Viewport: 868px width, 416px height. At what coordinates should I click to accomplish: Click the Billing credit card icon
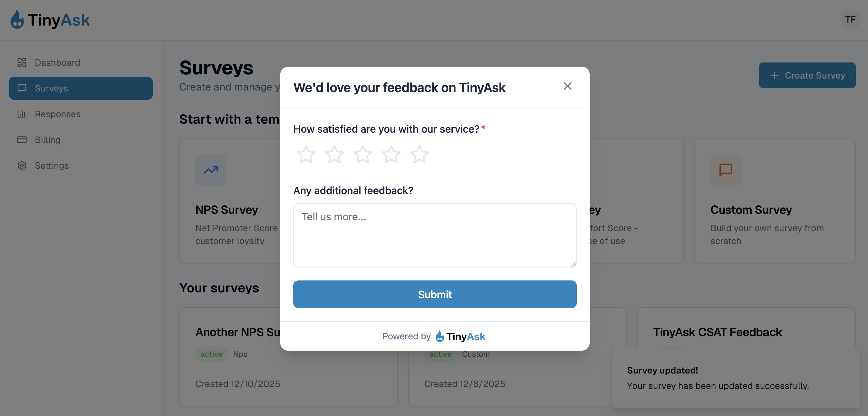(x=22, y=139)
